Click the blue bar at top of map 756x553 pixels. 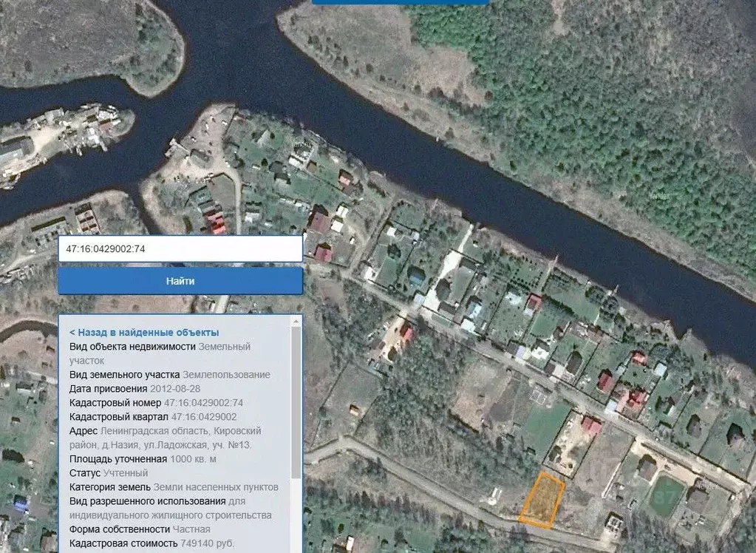click(401, 2)
